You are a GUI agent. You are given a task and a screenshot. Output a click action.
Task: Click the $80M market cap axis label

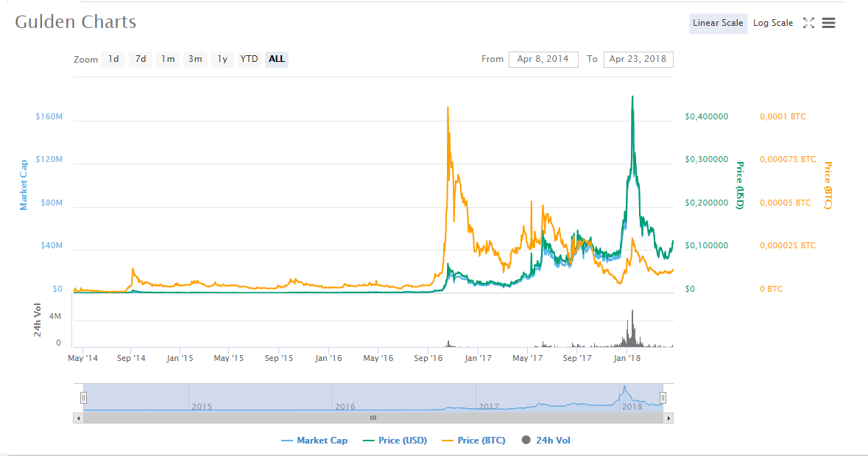[52, 203]
